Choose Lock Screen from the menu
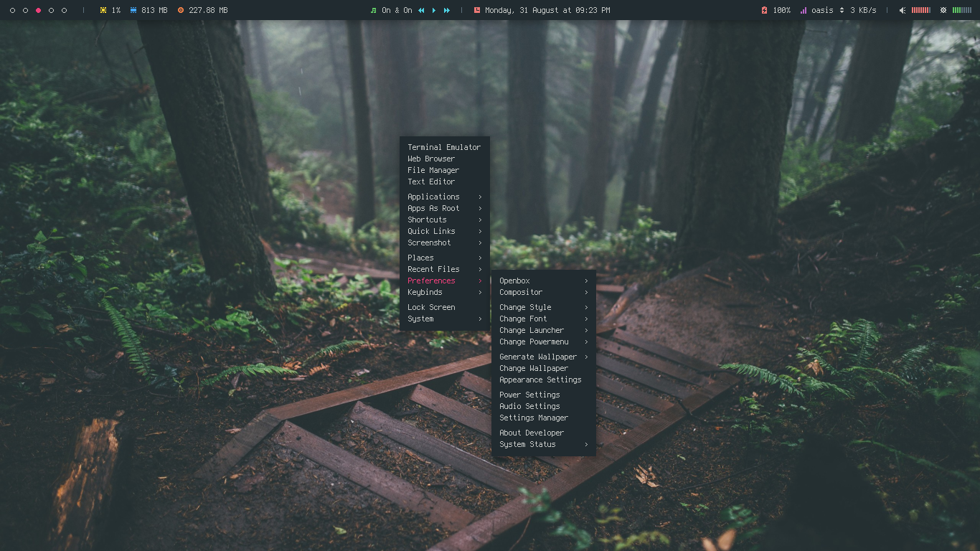980x551 pixels. point(445,307)
